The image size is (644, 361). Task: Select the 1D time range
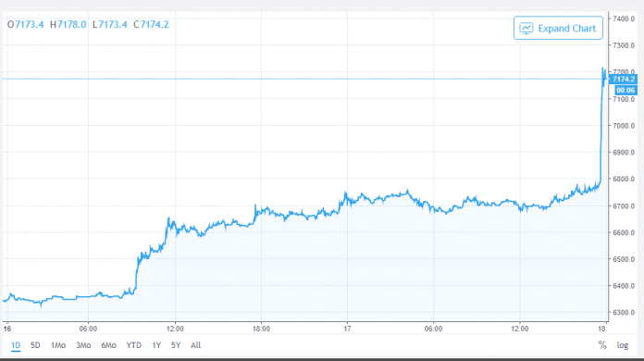point(16,345)
